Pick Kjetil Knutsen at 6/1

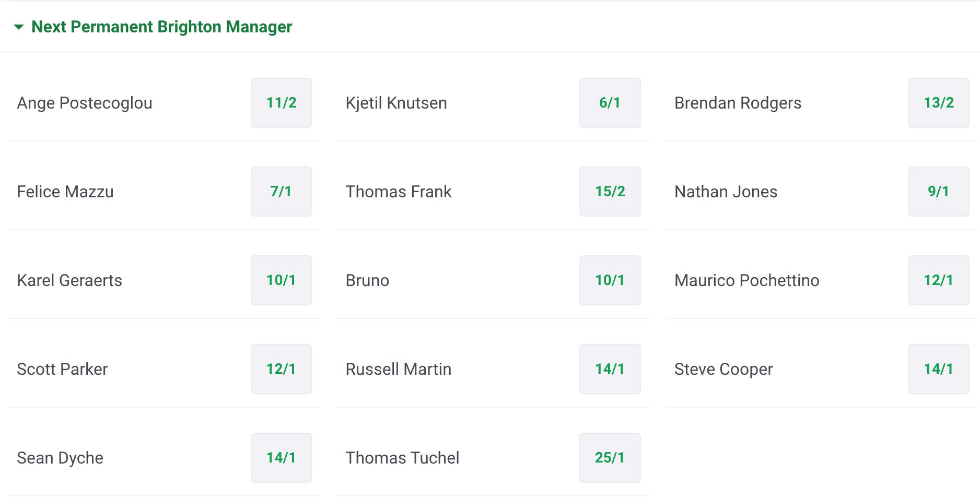[610, 103]
